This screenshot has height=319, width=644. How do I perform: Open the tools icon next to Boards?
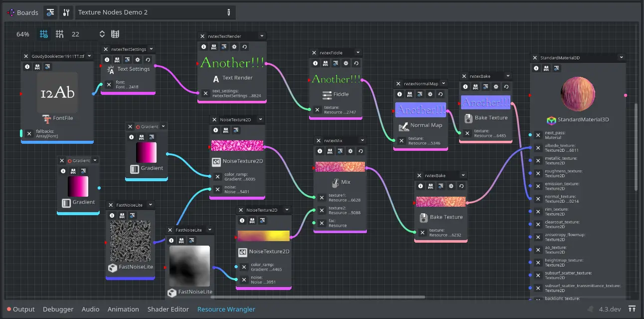[66, 12]
